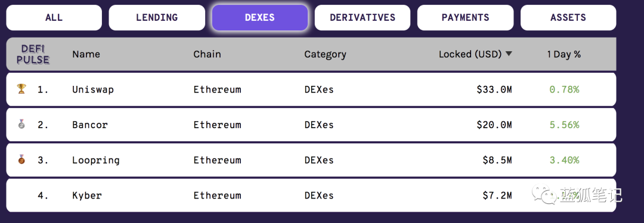Screen dimensions: 644x223
Task: Click the bronze medal icon beside Loopring
Action: (x=21, y=159)
